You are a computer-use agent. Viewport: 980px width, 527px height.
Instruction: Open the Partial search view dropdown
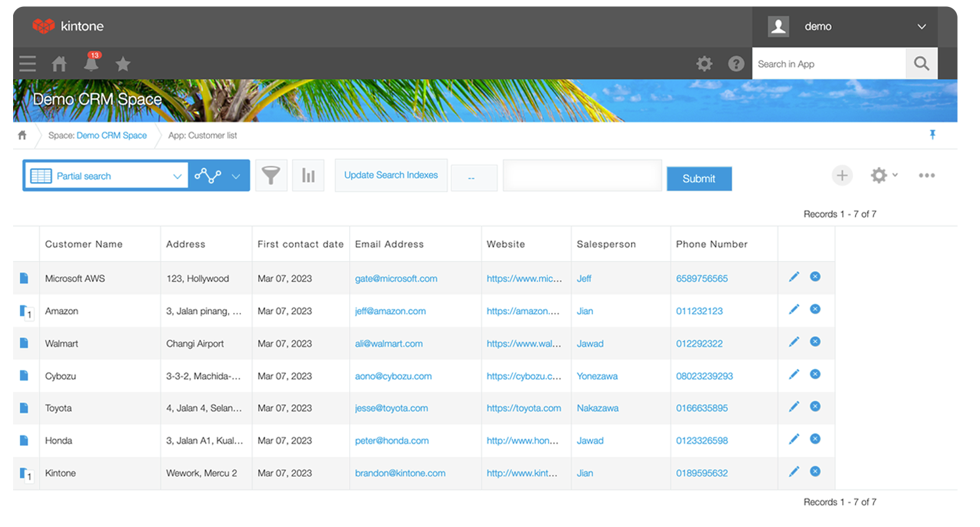pos(106,176)
